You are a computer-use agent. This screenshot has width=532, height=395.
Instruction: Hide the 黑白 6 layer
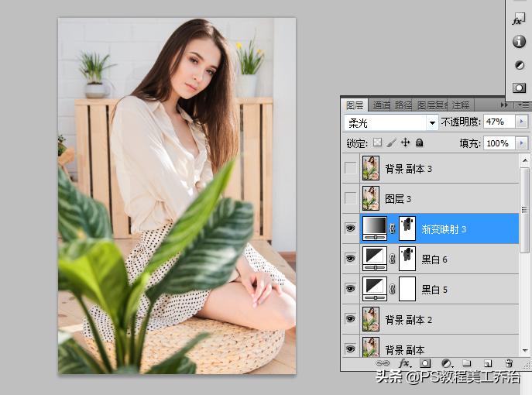[x=351, y=259]
